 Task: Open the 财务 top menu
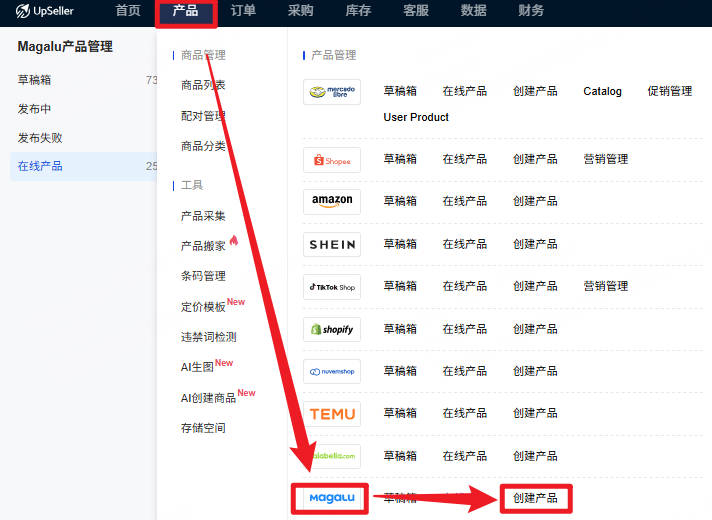point(531,10)
